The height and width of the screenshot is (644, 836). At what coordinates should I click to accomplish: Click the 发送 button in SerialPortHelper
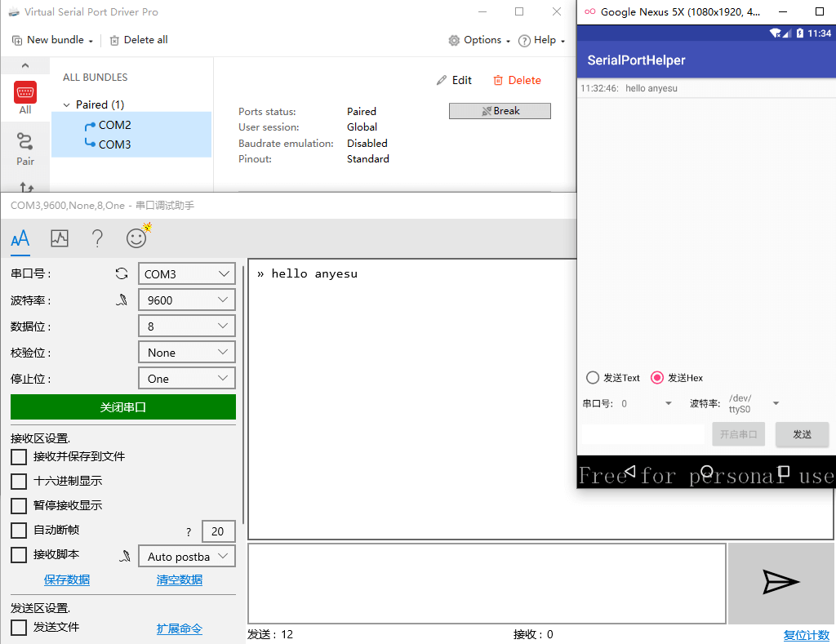(802, 434)
